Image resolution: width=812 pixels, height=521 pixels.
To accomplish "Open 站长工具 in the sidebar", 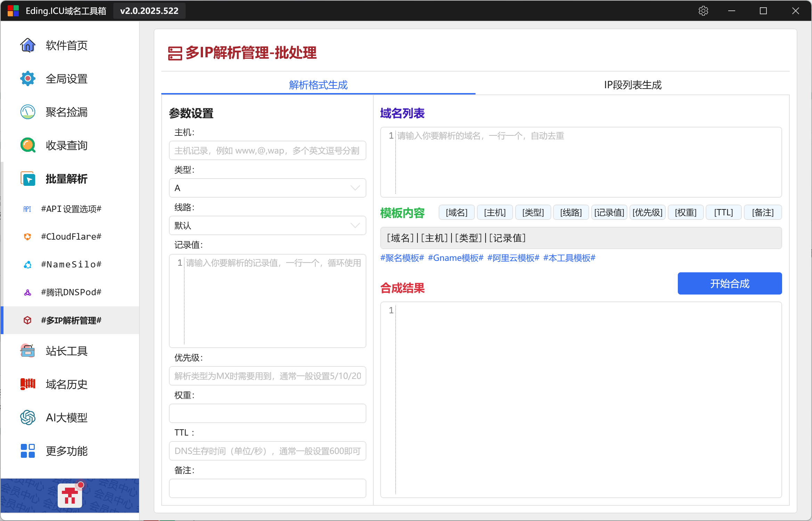I will pyautogui.click(x=70, y=351).
